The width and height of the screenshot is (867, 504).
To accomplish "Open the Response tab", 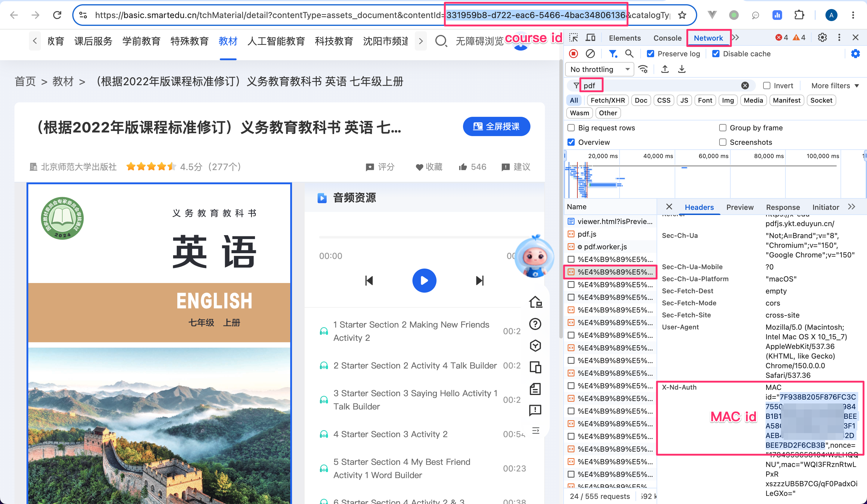I will 783,207.
